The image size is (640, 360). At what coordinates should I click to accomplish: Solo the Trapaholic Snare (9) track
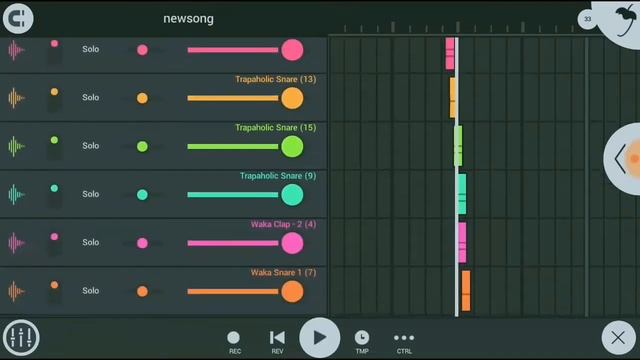tap(91, 194)
